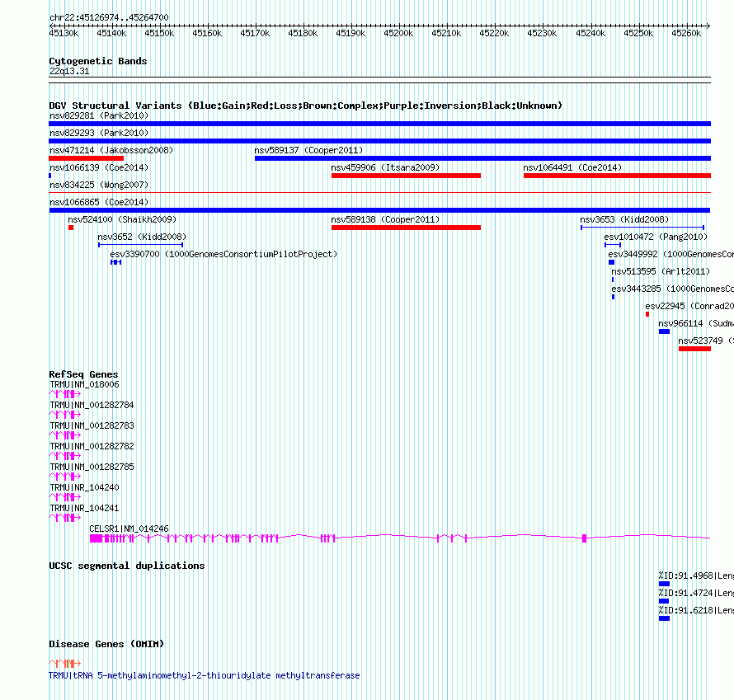The width and height of the screenshot is (734, 700).
Task: Select nsv589138 (Cooper2011) red loss bar
Action: 406,228
